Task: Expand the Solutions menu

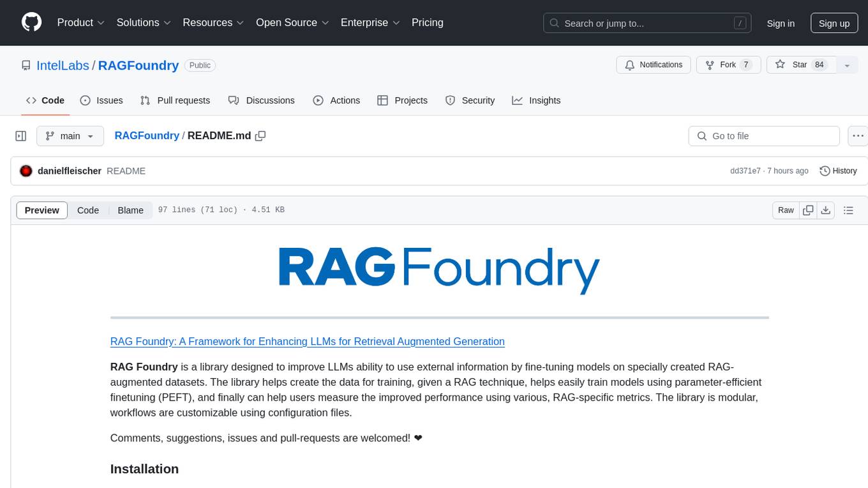Action: point(144,22)
